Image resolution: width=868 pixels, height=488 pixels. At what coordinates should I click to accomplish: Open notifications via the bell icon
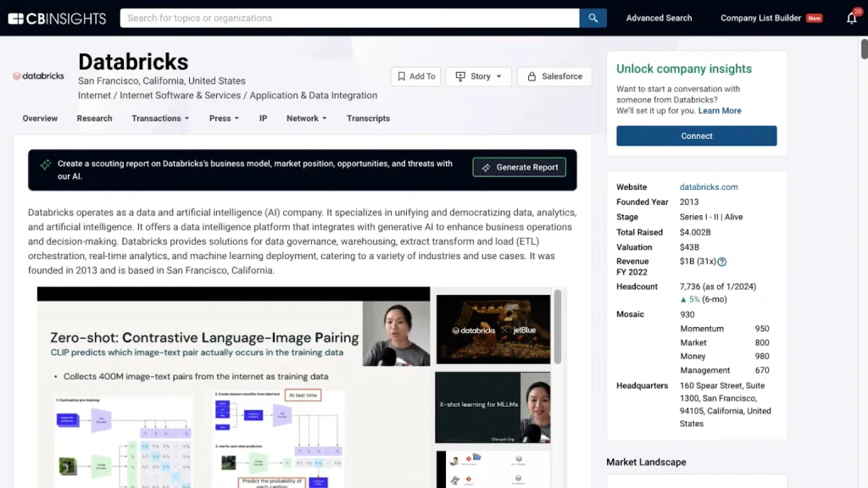851,18
